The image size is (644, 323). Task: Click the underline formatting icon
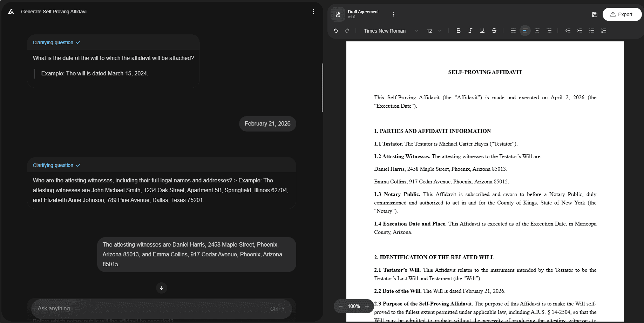pyautogui.click(x=482, y=31)
